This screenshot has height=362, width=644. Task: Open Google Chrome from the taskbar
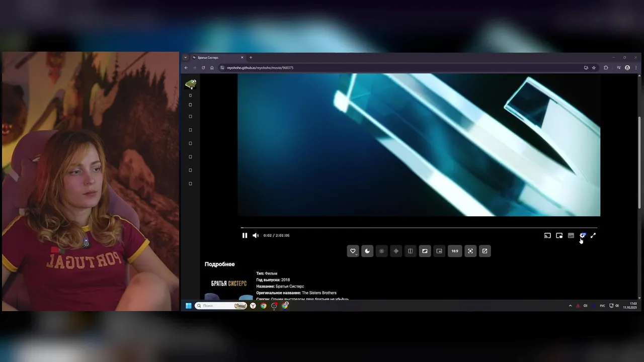[264, 306]
